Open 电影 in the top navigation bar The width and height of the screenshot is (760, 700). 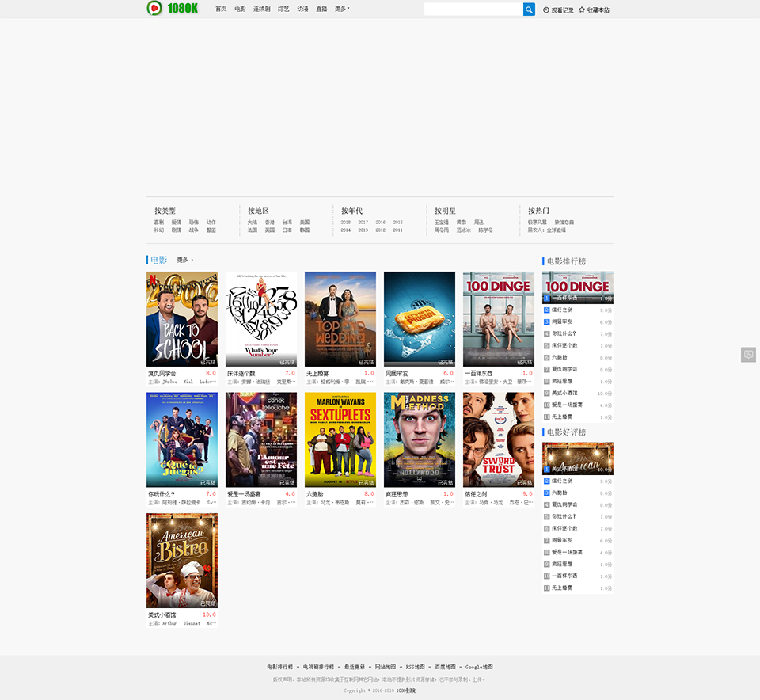pyautogui.click(x=240, y=9)
